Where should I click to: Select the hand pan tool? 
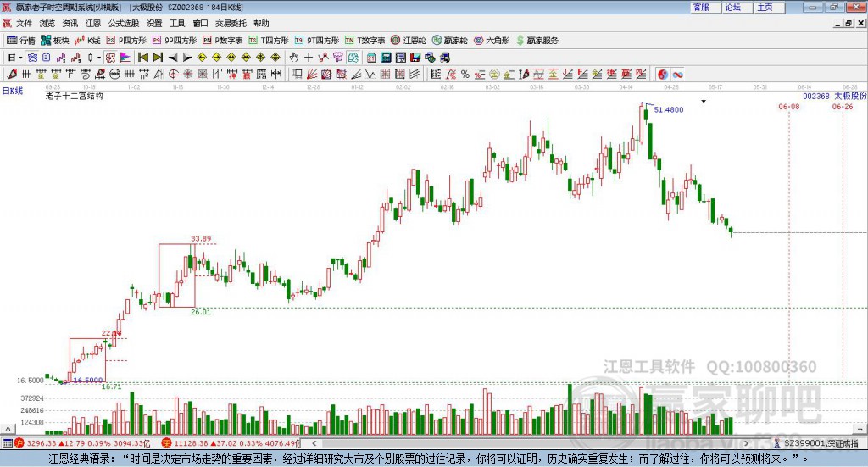point(294,58)
